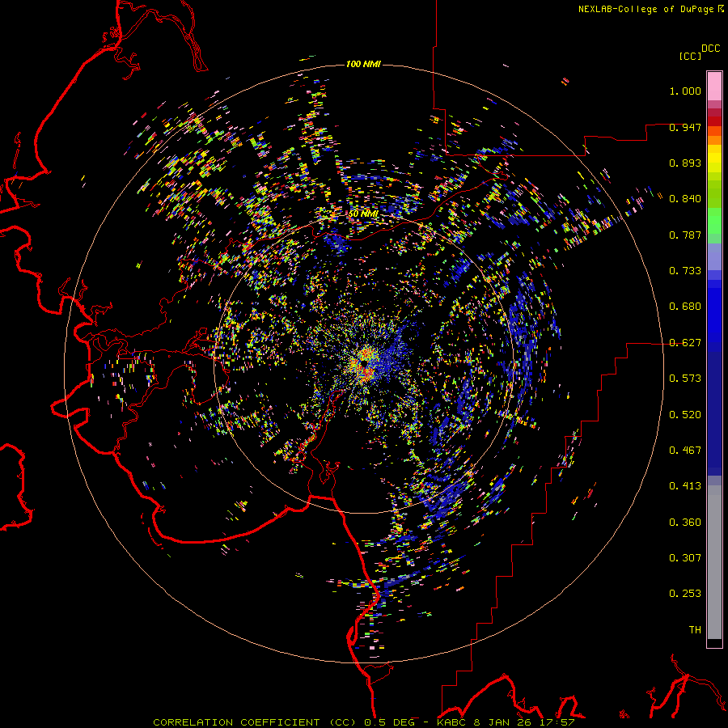Image resolution: width=728 pixels, height=728 pixels.
Task: Select the 0.893 scale value
Action: pos(685,163)
